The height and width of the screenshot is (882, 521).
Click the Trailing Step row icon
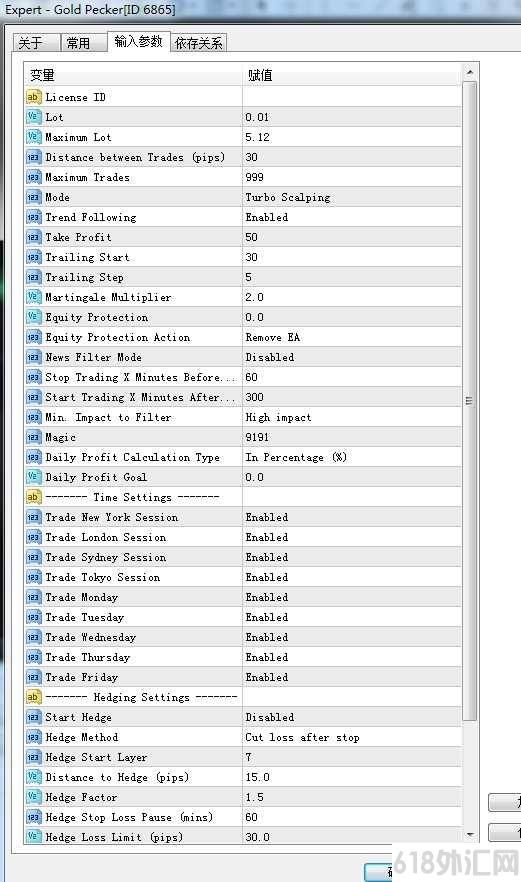[x=33, y=277]
